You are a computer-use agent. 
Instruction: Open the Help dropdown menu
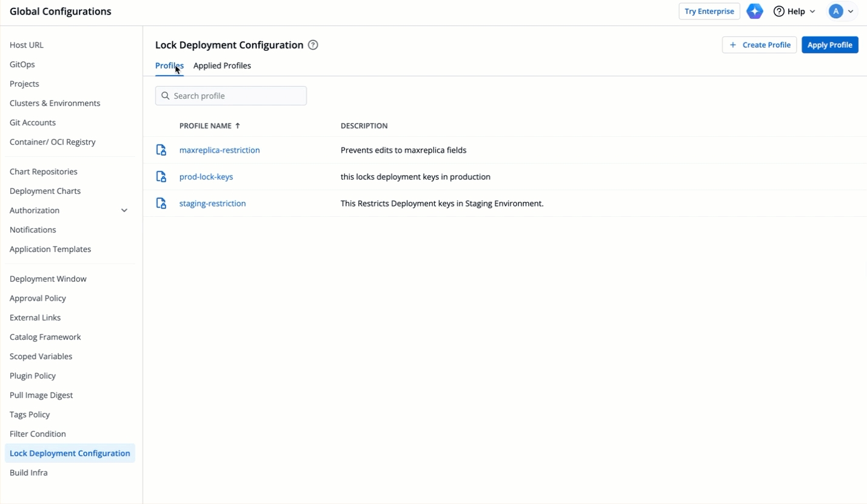click(794, 12)
